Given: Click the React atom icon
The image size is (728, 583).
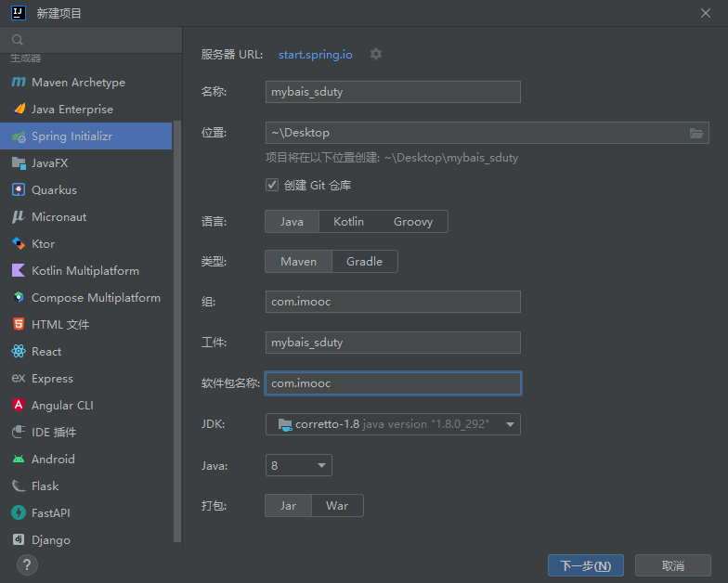Looking at the screenshot, I should (x=19, y=351).
